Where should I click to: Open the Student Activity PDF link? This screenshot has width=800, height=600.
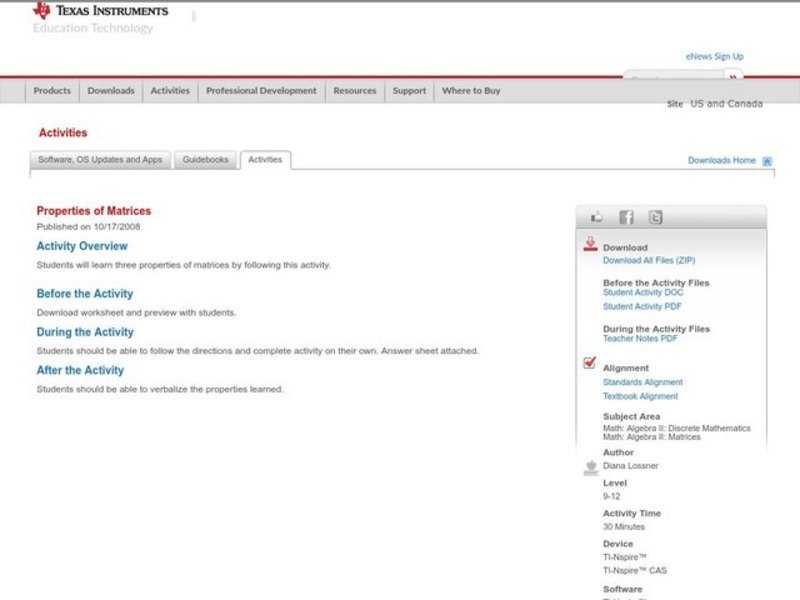tap(642, 307)
